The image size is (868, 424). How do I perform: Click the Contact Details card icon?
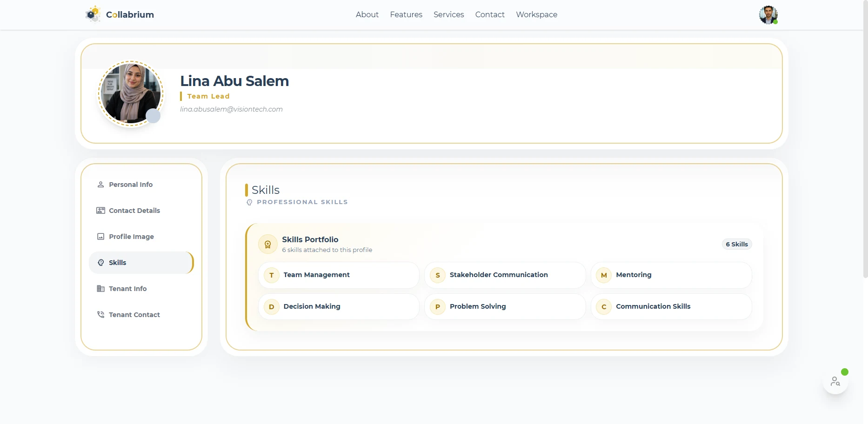pyautogui.click(x=100, y=211)
